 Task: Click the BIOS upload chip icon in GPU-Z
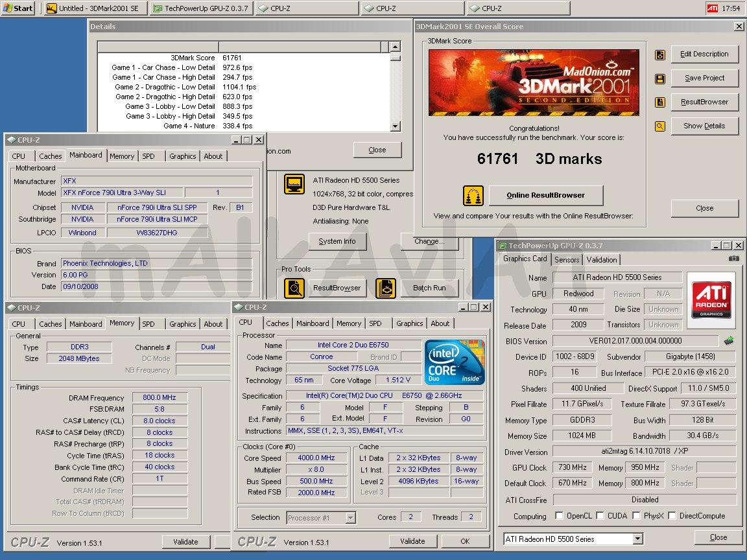[x=728, y=340]
